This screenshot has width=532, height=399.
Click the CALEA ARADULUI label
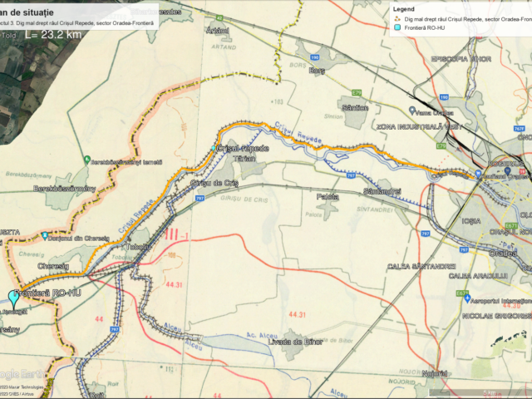[x=479, y=276]
